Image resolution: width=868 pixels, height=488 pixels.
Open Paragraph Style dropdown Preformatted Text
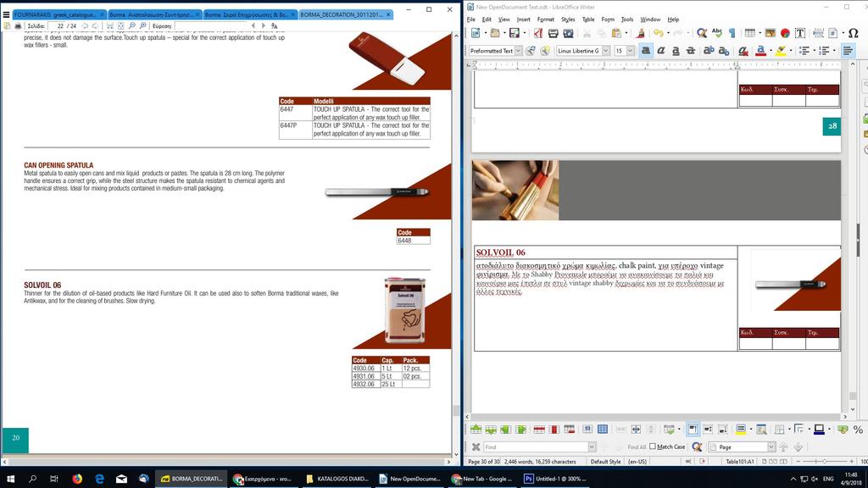click(x=518, y=51)
